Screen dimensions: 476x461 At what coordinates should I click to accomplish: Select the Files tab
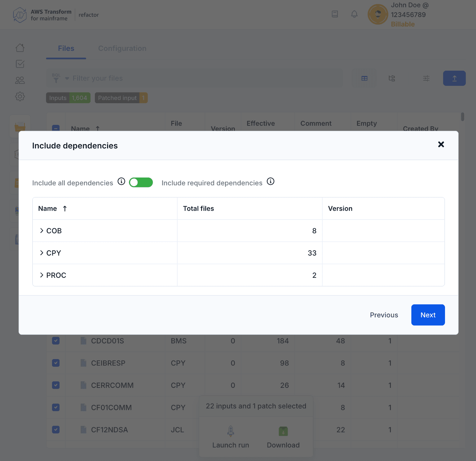pyautogui.click(x=66, y=49)
